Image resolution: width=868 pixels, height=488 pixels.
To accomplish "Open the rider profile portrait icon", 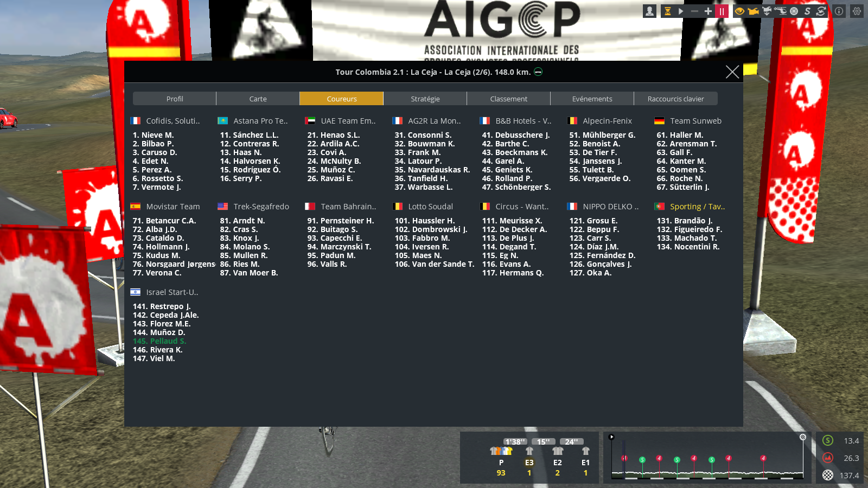I will pyautogui.click(x=649, y=11).
